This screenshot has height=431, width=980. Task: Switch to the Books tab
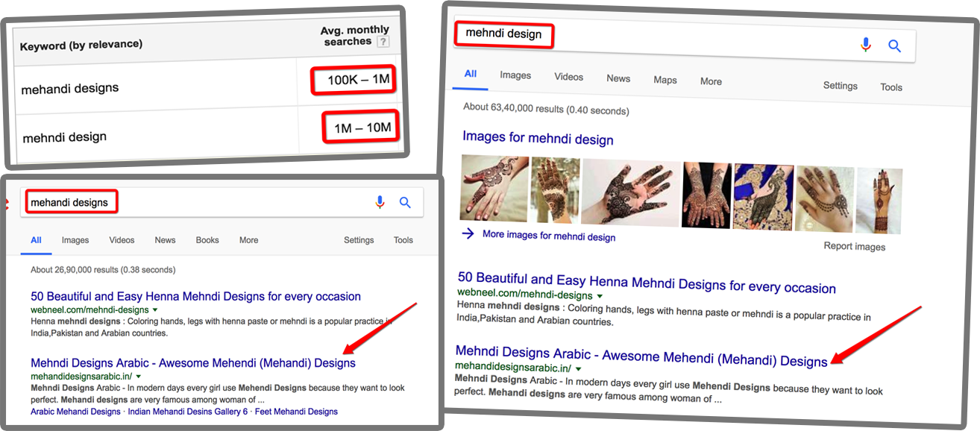coord(207,240)
